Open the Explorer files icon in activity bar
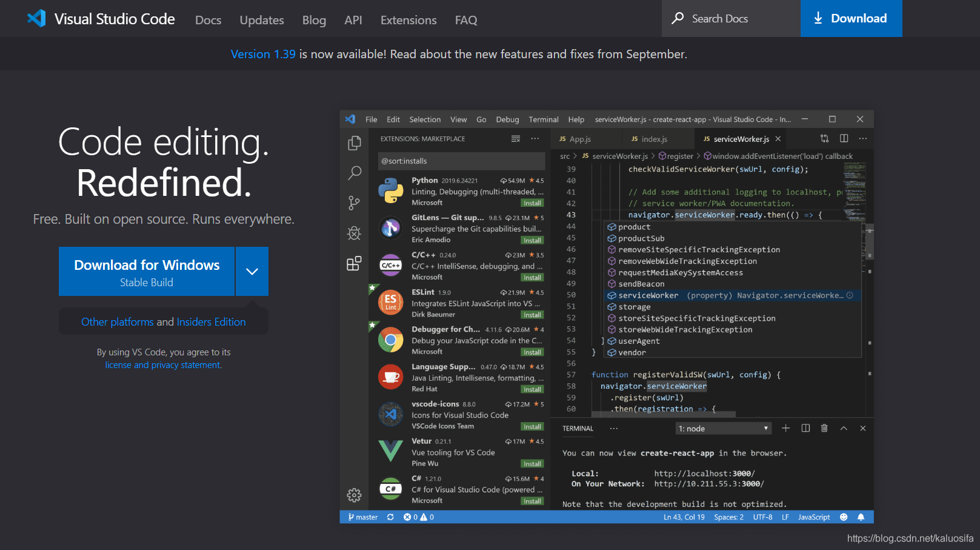Screen dimensions: 980x550 (355, 143)
